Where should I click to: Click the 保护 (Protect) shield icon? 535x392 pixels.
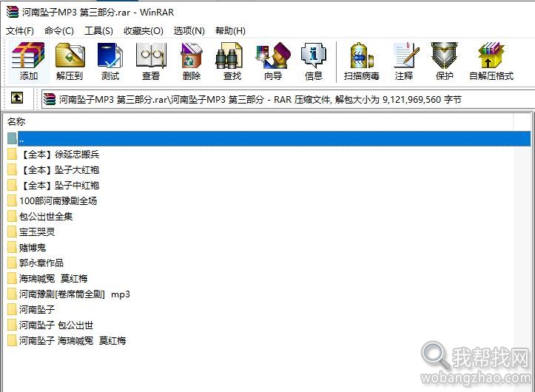click(x=444, y=61)
